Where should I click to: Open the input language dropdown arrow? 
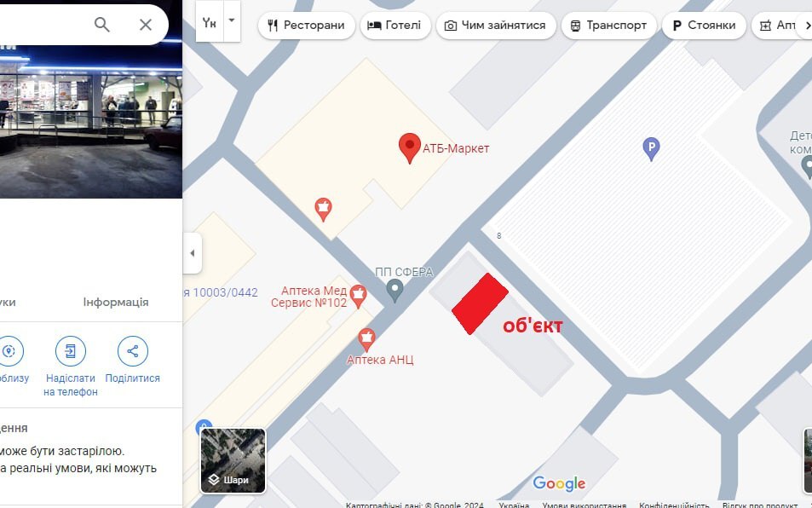click(232, 20)
